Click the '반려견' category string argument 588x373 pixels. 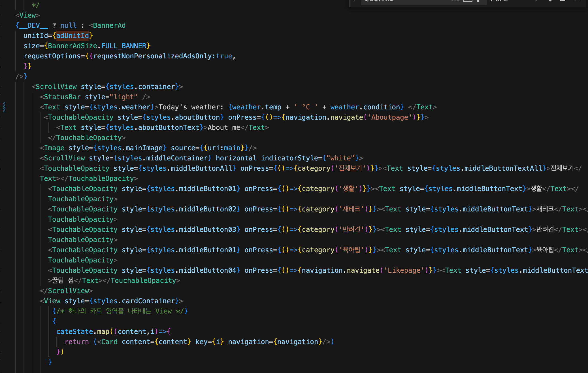click(351, 230)
